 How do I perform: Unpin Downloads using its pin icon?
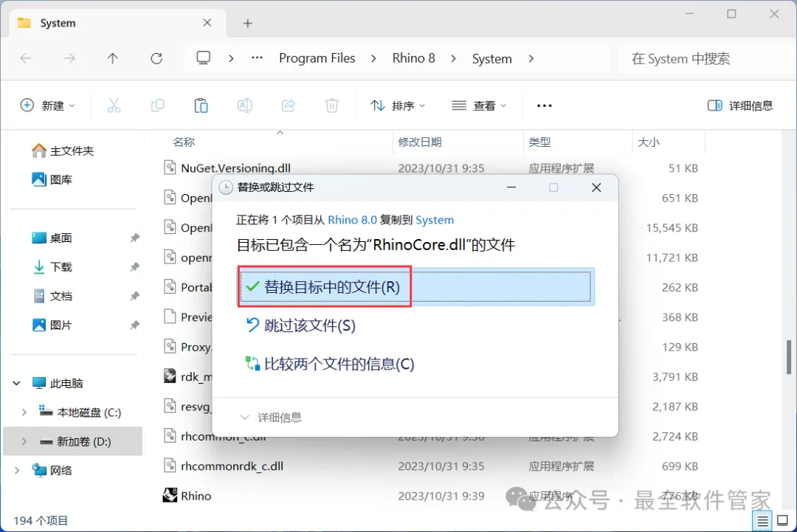pos(134,267)
